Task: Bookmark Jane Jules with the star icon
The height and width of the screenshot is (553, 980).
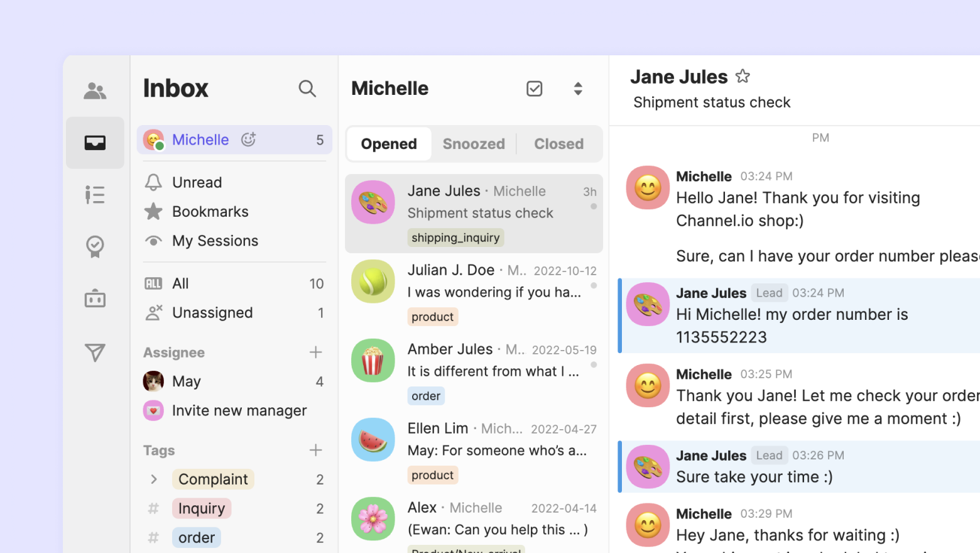Action: point(743,77)
